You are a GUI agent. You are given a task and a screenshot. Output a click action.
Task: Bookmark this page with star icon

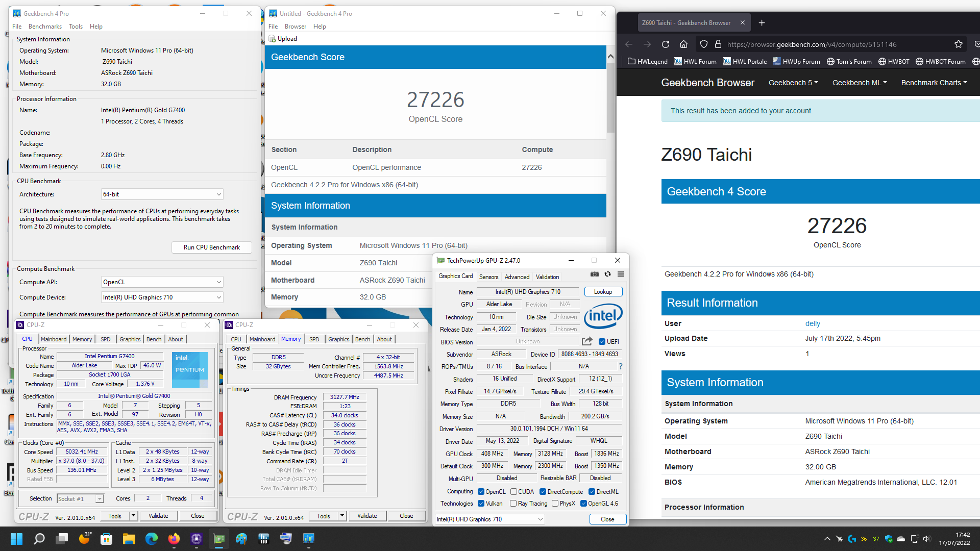click(x=959, y=44)
